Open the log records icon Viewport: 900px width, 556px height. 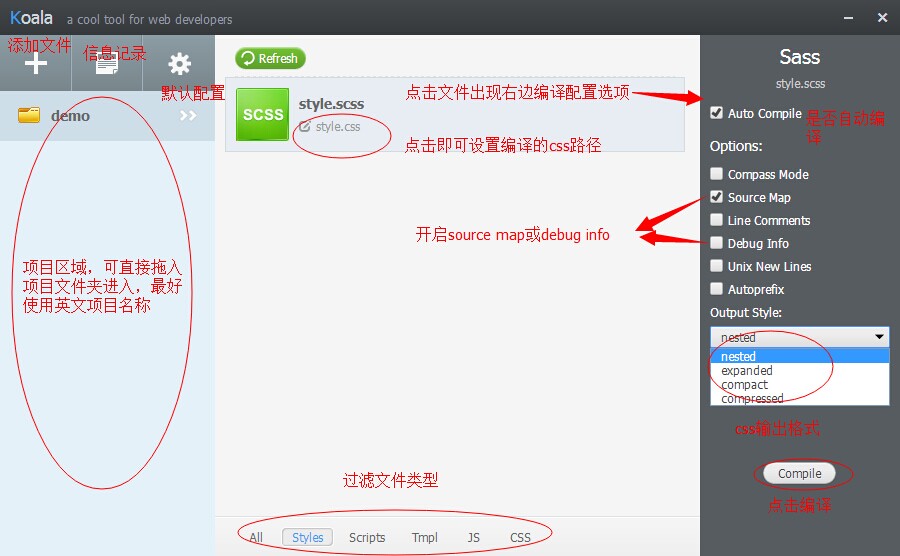(x=107, y=64)
